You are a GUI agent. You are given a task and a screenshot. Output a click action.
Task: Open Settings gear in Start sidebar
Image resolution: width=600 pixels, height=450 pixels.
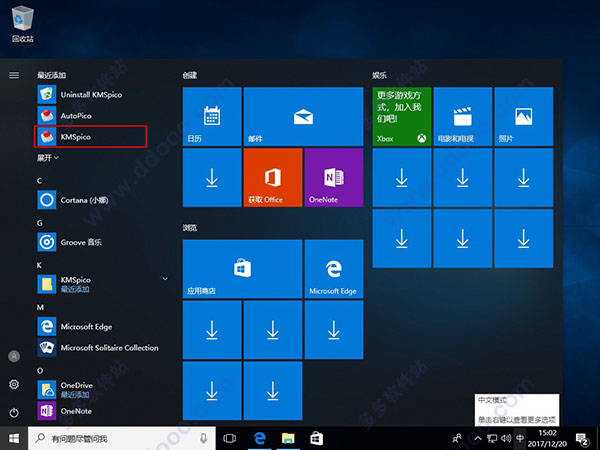click(x=14, y=384)
